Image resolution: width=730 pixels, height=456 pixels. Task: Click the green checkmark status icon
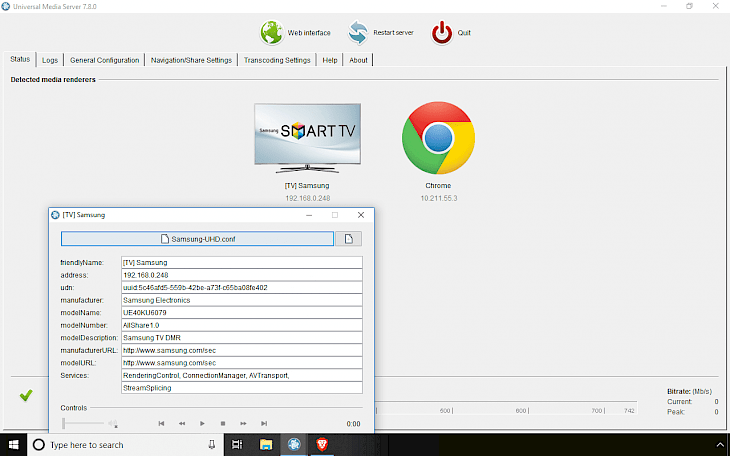click(x=26, y=395)
